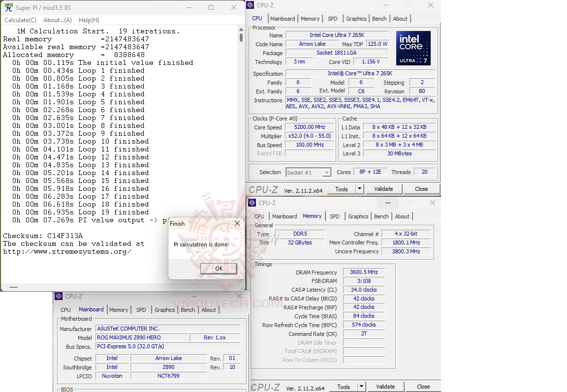Minimize the top CPU-Z window
567x392 pixels.
386,5
